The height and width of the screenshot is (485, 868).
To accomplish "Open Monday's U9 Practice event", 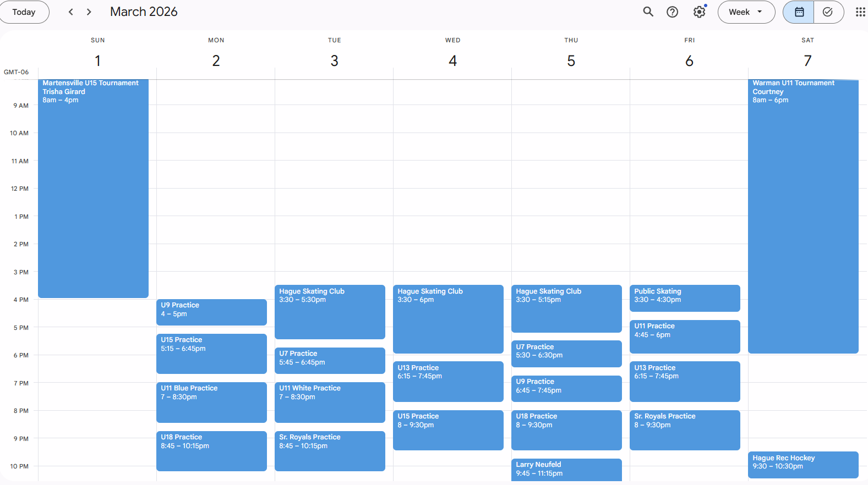I will (x=211, y=312).
